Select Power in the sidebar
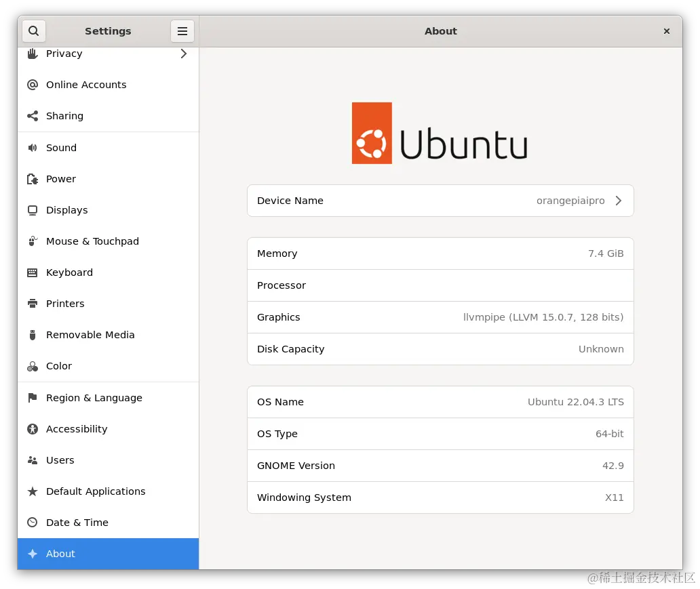The height and width of the screenshot is (589, 700). 108,179
